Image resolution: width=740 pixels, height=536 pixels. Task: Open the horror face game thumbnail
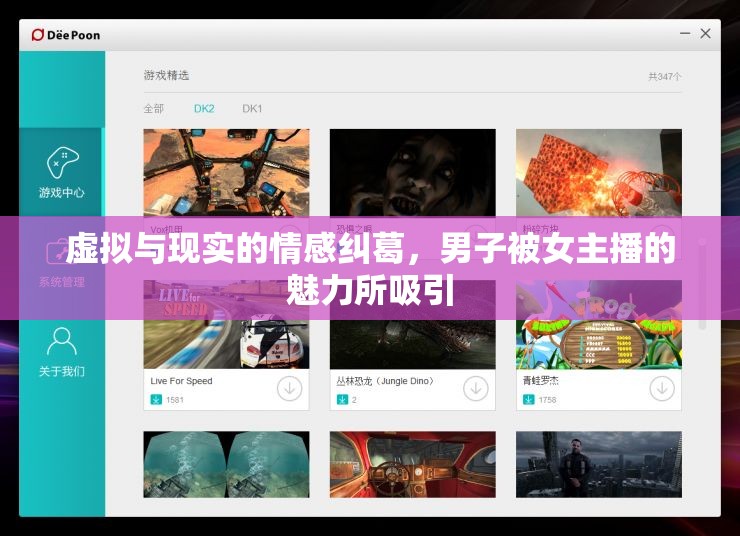(412, 173)
